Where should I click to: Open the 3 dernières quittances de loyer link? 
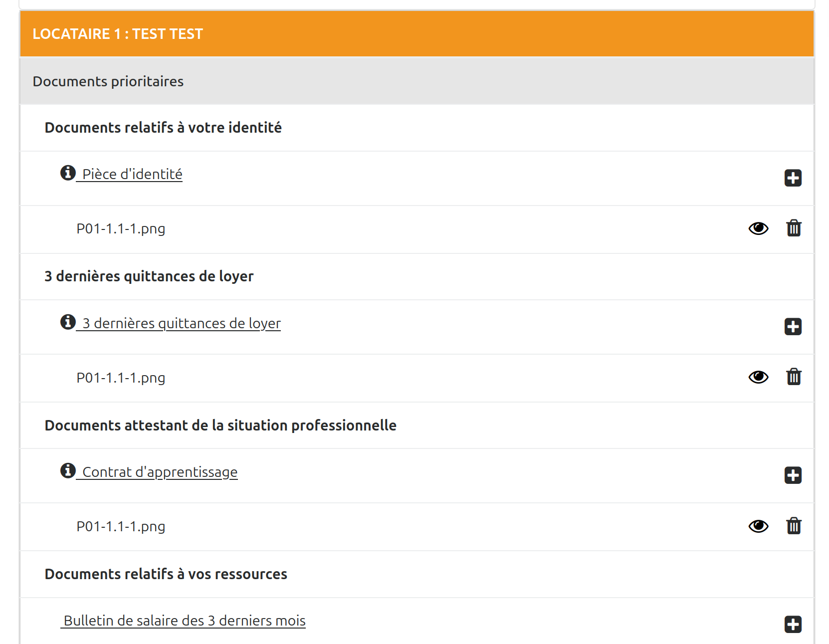[182, 323]
